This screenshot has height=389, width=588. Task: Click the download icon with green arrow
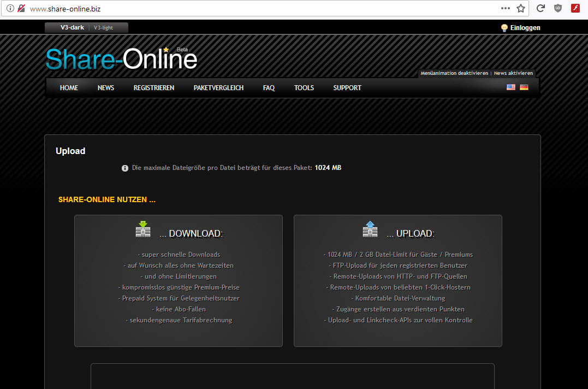tap(143, 229)
